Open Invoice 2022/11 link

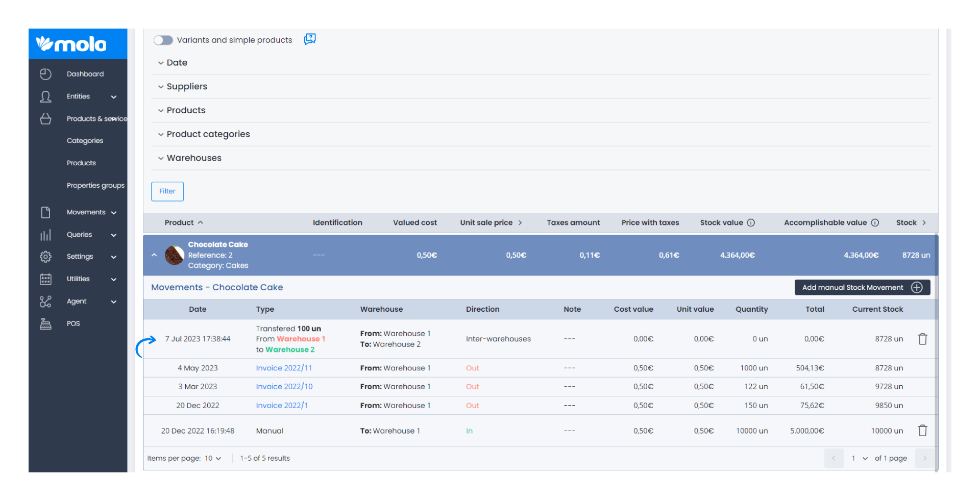pos(284,368)
